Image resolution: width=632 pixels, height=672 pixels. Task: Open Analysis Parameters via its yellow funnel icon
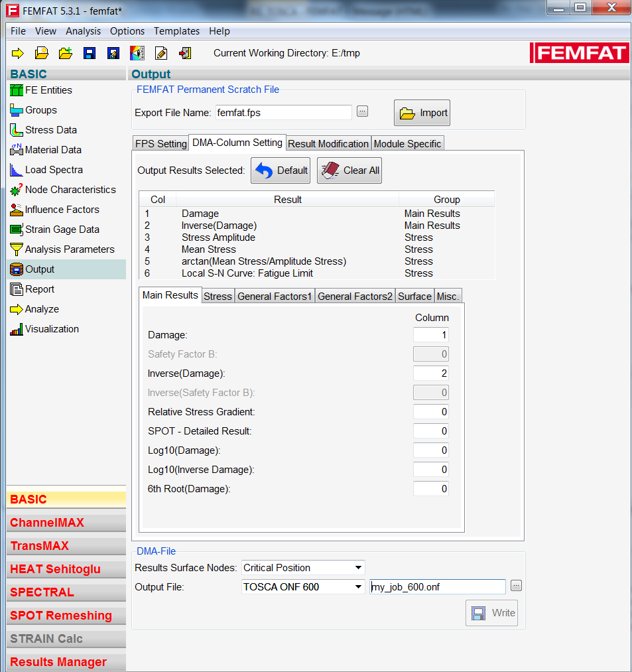point(17,249)
